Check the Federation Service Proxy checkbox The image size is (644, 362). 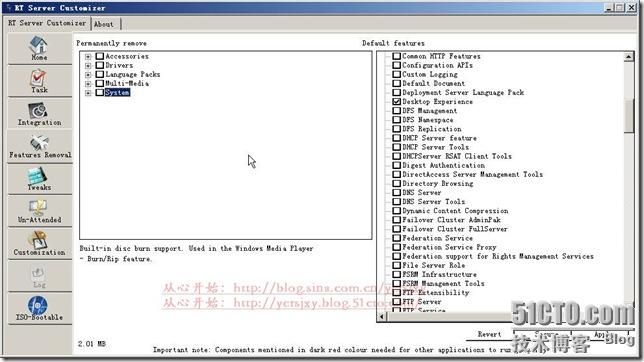[x=396, y=247]
